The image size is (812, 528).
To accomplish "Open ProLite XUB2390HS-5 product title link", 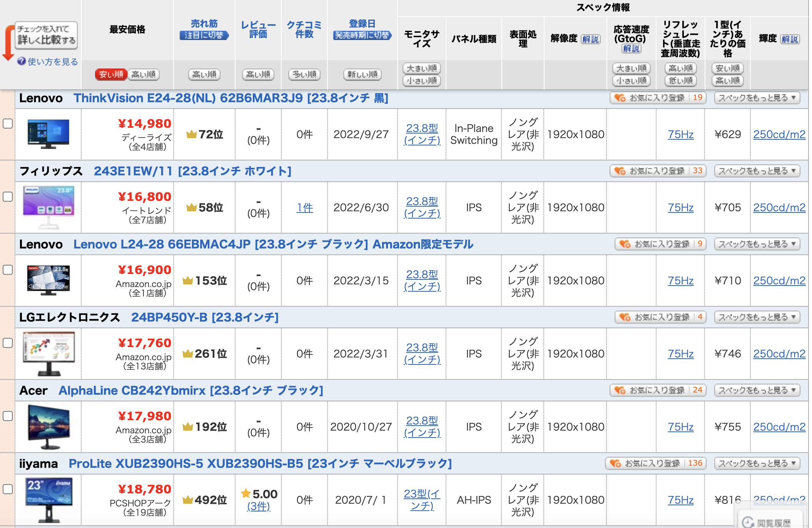I will point(260,464).
